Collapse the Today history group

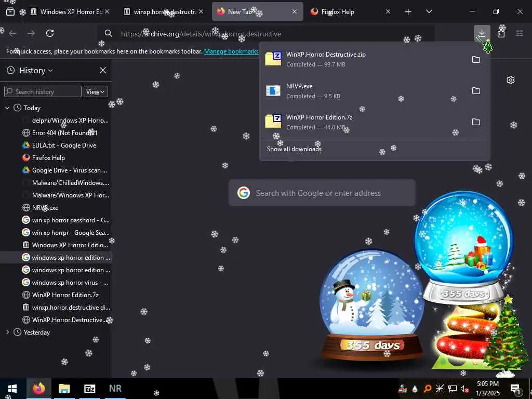(x=7, y=108)
